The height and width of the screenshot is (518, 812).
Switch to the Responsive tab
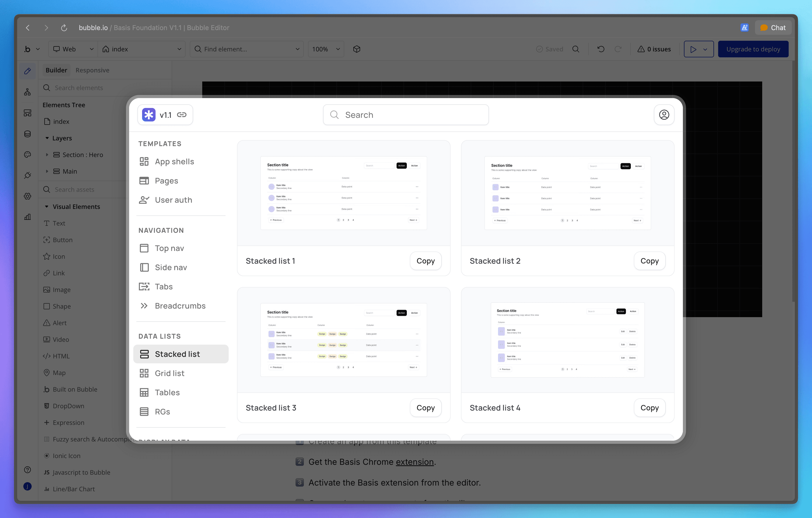92,70
